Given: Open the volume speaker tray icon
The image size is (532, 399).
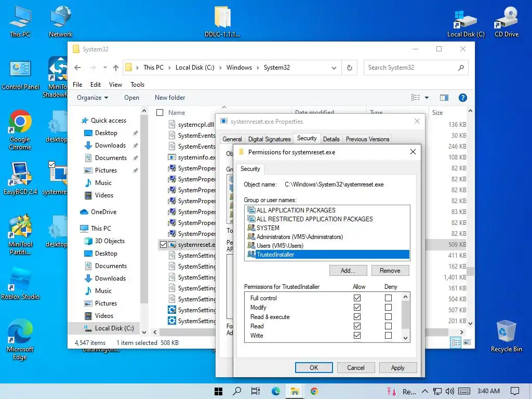Looking at the screenshot, I should (449, 391).
